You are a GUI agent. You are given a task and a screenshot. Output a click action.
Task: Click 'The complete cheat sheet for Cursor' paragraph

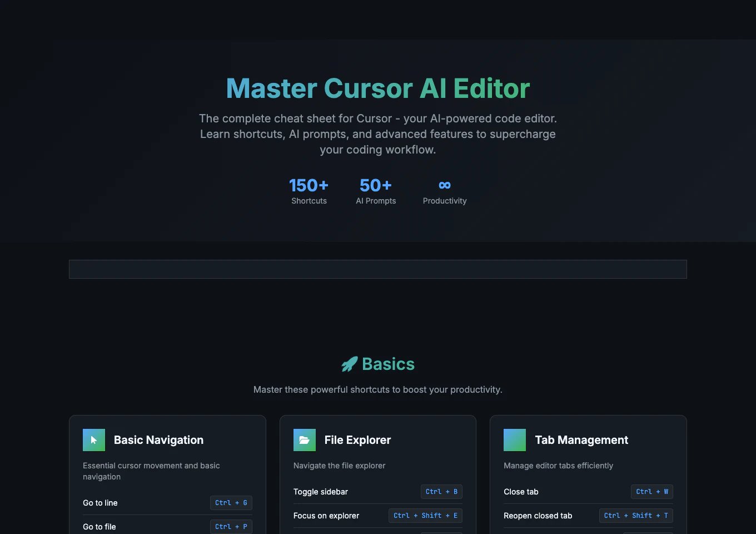(378, 134)
